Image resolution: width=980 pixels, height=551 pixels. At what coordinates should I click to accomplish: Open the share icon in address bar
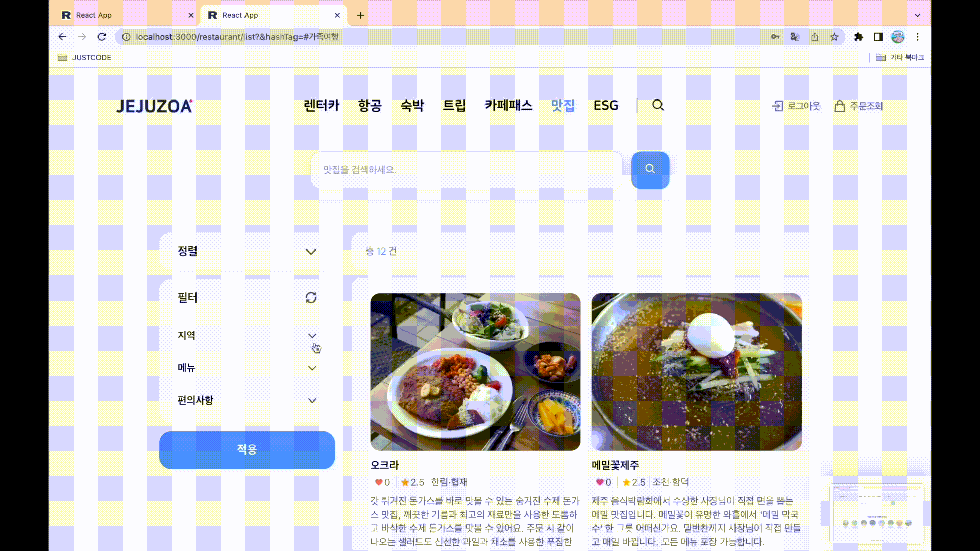coord(815,37)
